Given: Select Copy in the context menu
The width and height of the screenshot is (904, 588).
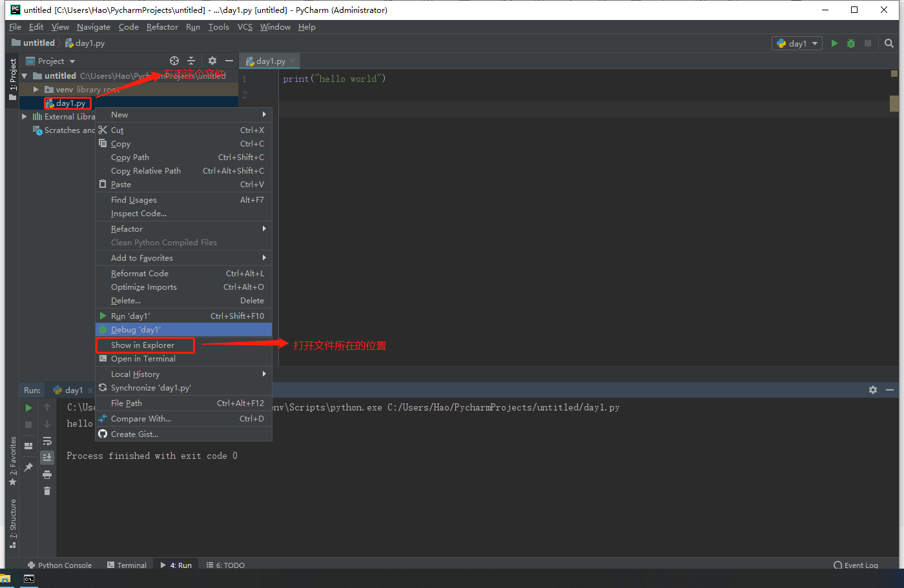Looking at the screenshot, I should (x=183, y=144).
